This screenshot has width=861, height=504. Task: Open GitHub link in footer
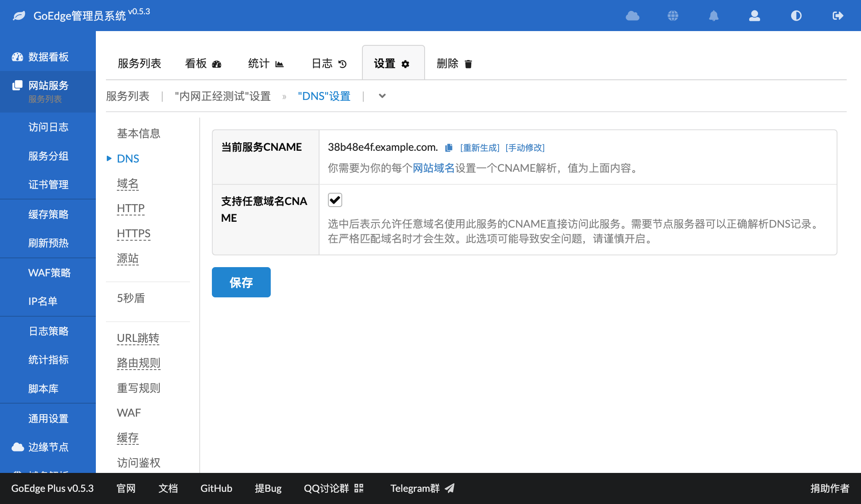(x=216, y=488)
